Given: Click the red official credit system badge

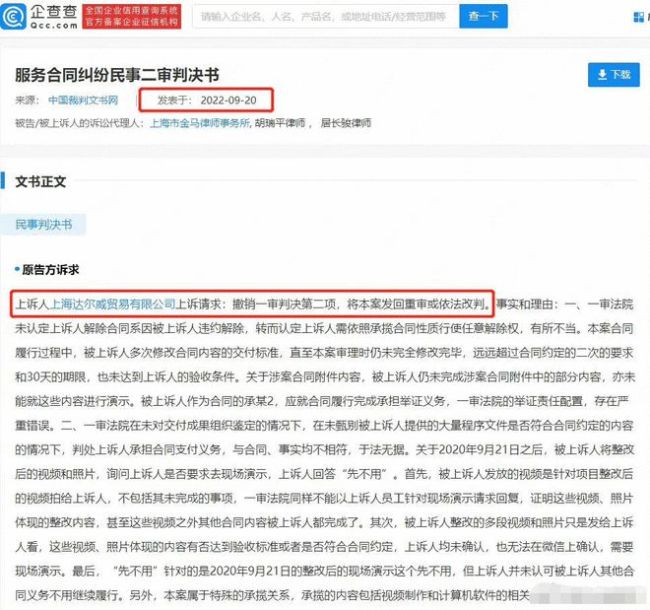Looking at the screenshot, I should pyautogui.click(x=130, y=15).
